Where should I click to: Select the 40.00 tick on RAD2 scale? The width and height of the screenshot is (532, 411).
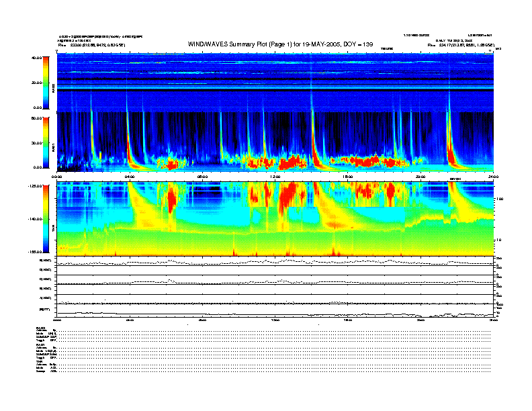coord(36,58)
